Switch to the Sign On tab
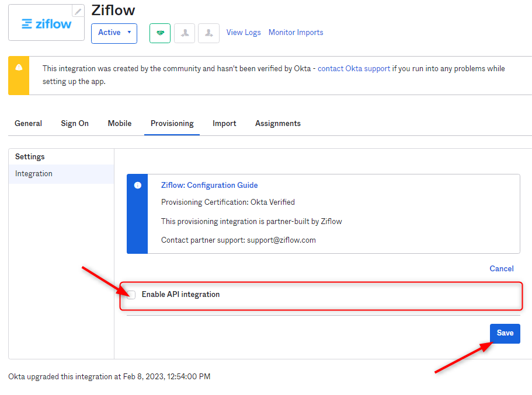 tap(75, 124)
